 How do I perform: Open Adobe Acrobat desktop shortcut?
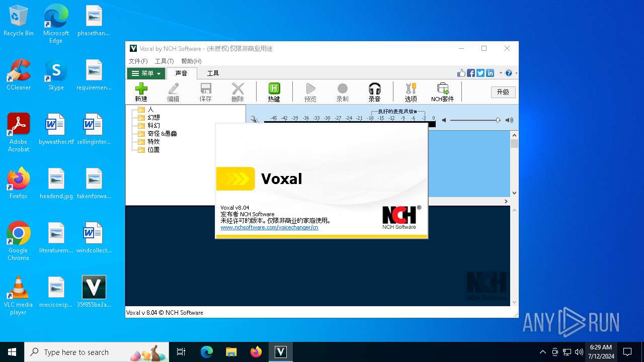click(x=19, y=133)
